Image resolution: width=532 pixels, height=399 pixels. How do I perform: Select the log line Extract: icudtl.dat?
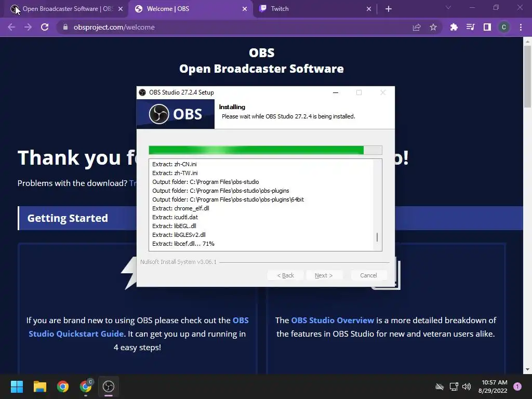(x=175, y=217)
